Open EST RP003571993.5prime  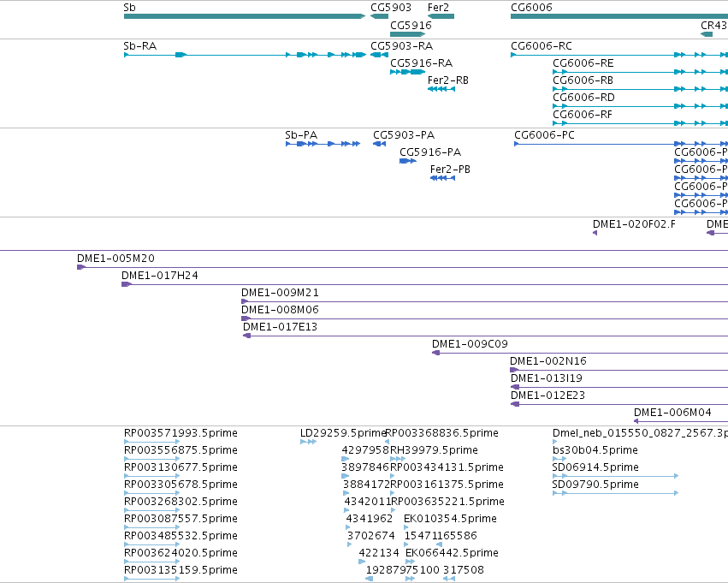point(151,442)
